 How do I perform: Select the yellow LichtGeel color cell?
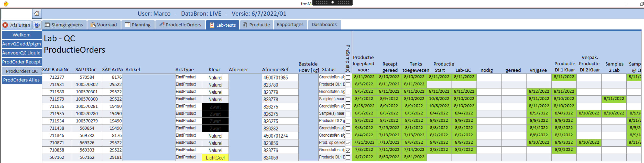click(x=215, y=158)
